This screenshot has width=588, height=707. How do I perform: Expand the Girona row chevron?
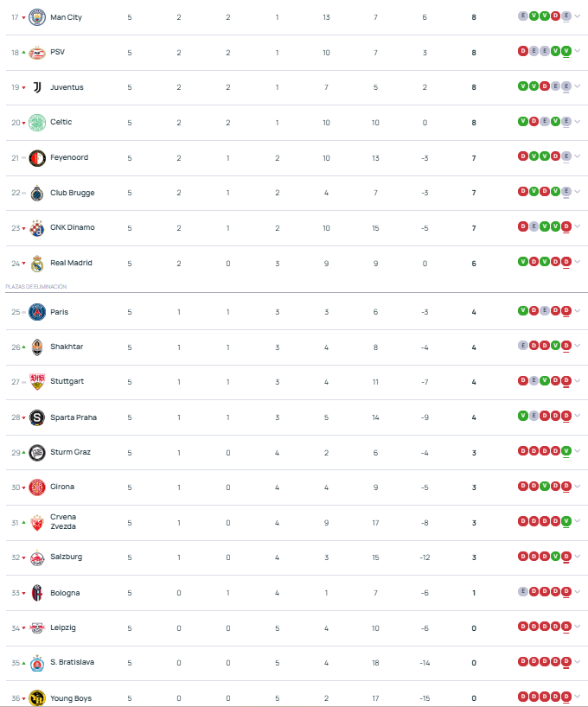578,486
